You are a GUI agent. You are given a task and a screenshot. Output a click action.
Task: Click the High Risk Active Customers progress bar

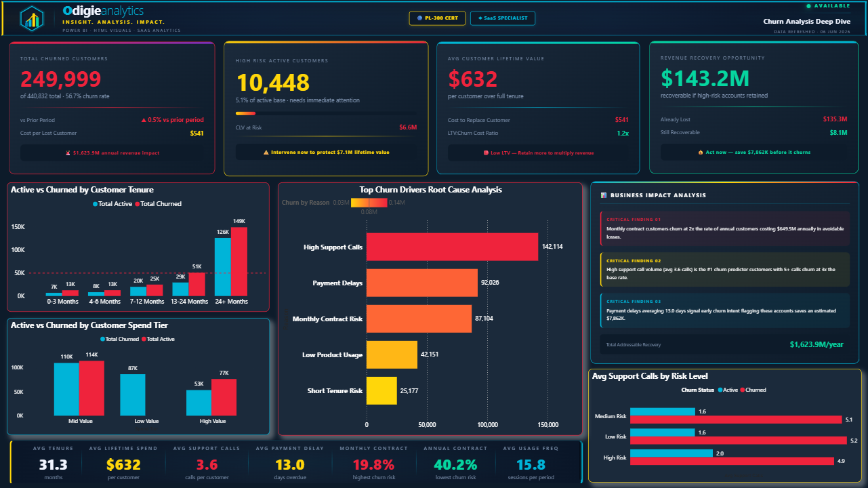coord(326,113)
